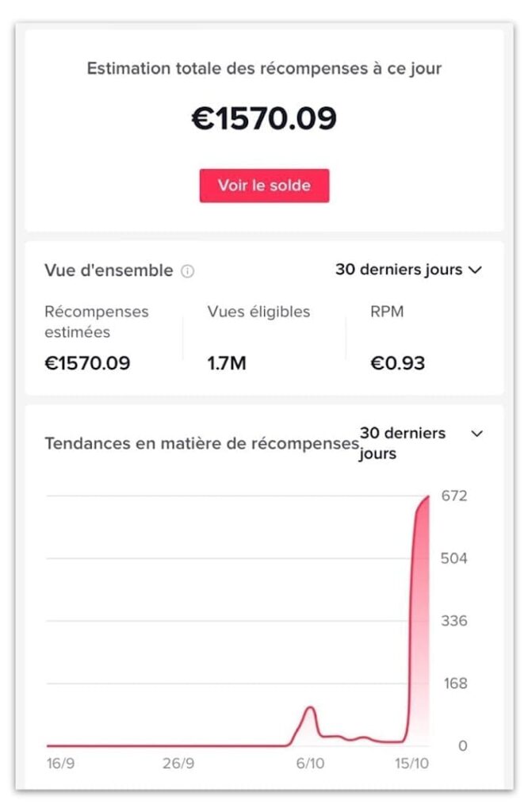Tap the "Vues éligibles" metric label
Image resolution: width=528 pixels, height=812 pixels.
258,312
